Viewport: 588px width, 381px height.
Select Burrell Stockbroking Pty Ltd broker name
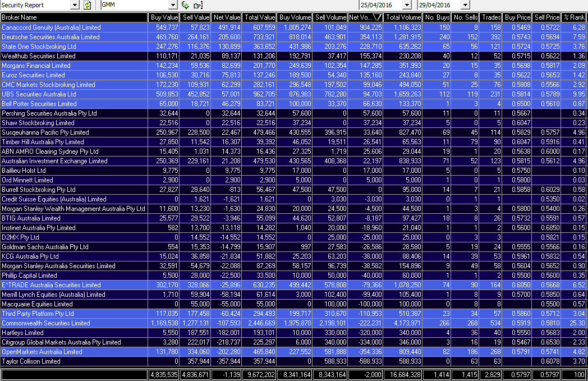point(39,190)
